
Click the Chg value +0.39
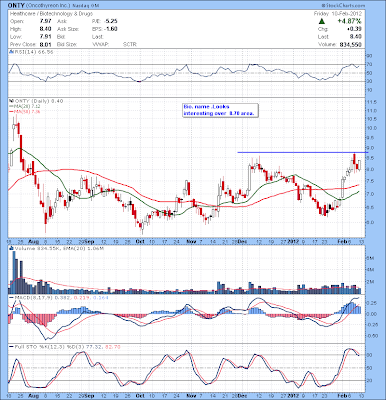click(355, 29)
